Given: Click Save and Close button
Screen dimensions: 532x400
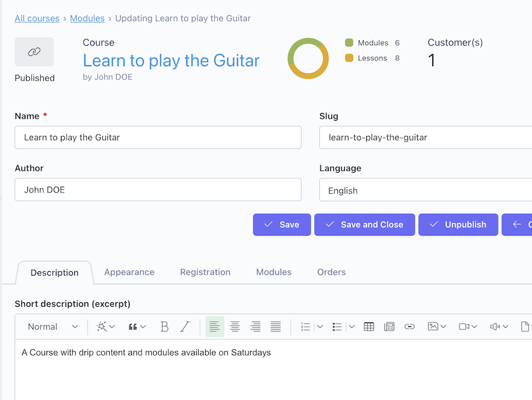Looking at the screenshot, I should pos(364,225).
